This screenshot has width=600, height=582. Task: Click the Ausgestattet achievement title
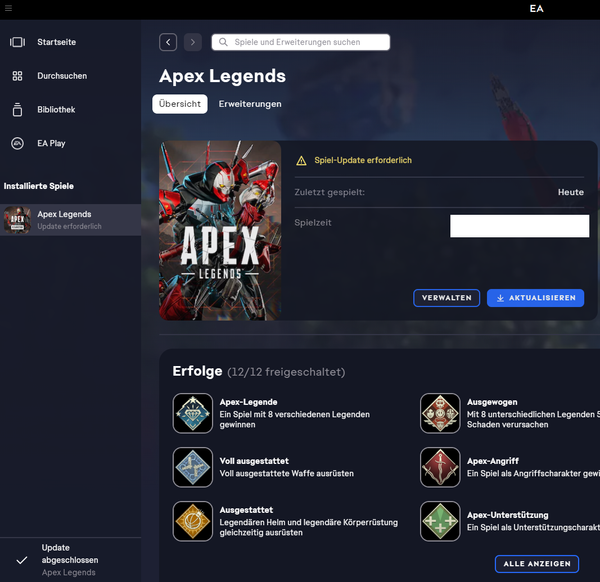point(246,510)
